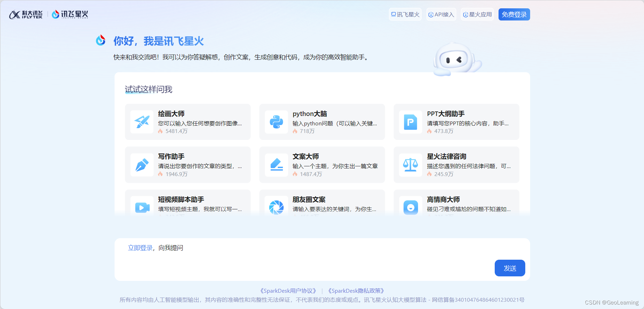This screenshot has width=644, height=309.
Task: Select the 高情商大师 chat bubble icon
Action: [411, 207]
